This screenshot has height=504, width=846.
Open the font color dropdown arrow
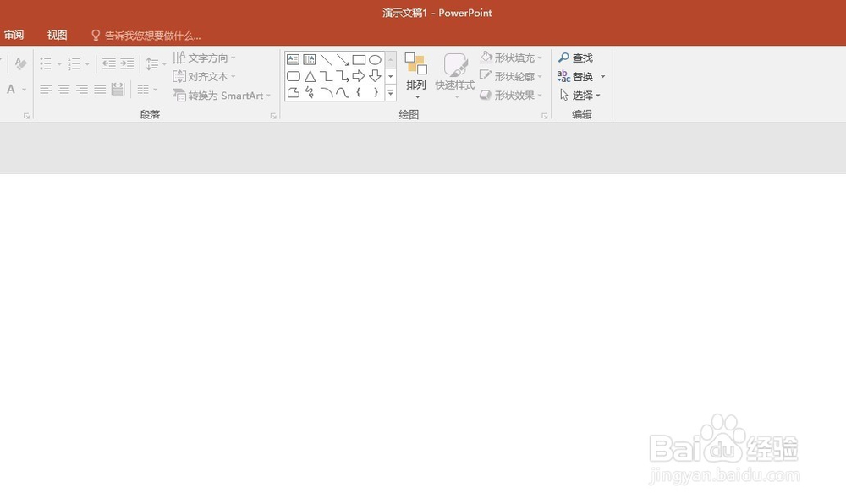point(25,90)
